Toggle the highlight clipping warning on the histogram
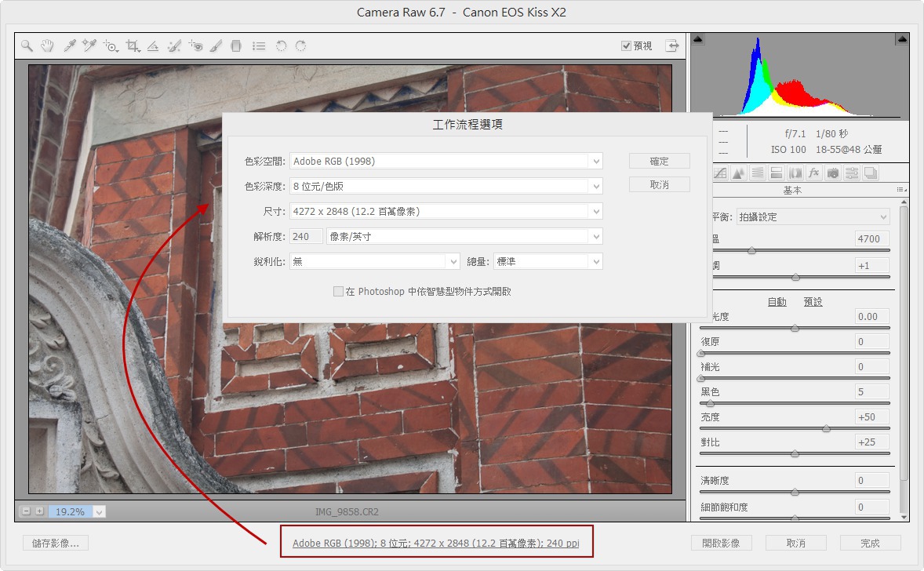The width and height of the screenshot is (924, 571). pos(901,39)
